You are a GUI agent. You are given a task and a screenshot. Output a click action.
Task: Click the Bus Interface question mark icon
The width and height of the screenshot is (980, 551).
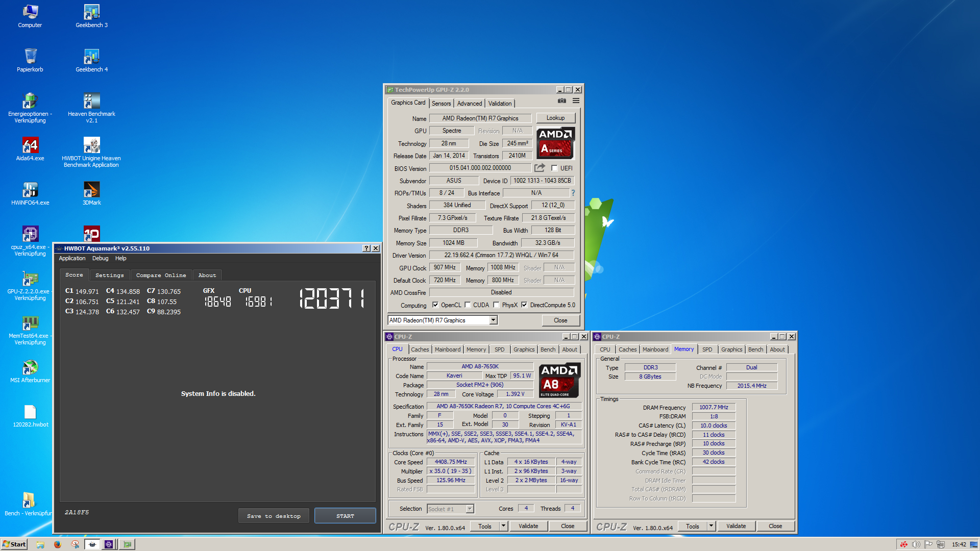pos(573,193)
